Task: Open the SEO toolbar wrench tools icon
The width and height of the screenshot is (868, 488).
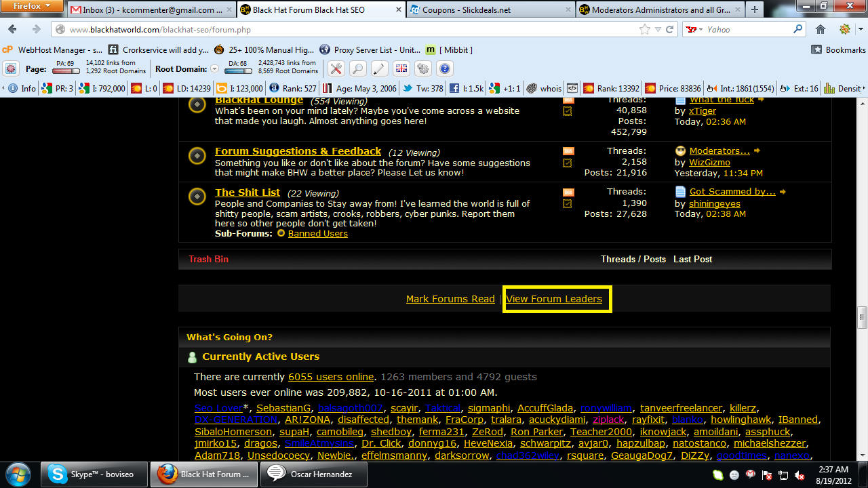Action: 336,68
